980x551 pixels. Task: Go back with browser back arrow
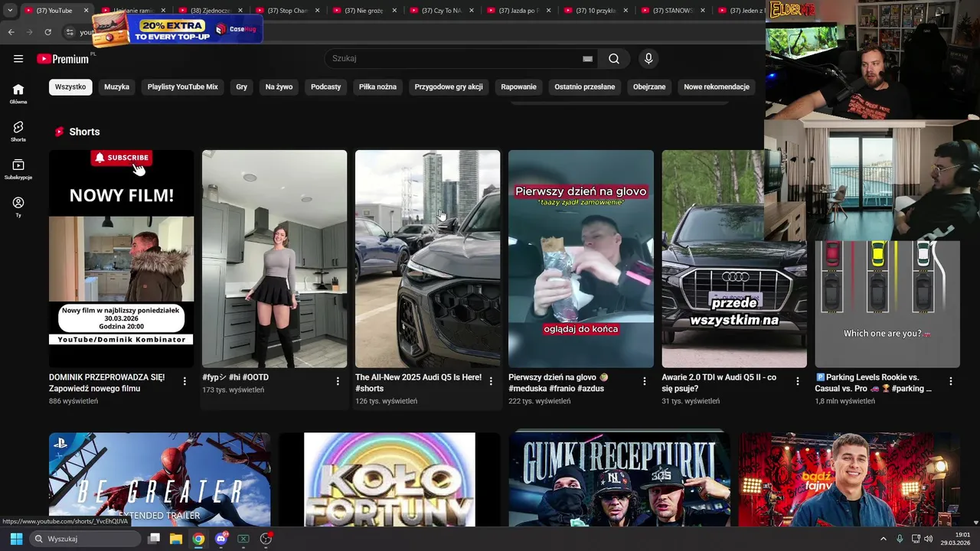tap(11, 32)
